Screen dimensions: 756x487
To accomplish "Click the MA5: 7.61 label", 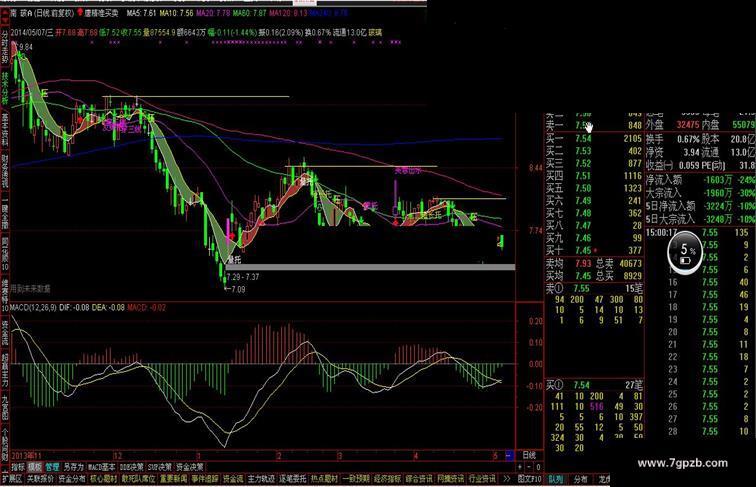I will coord(141,13).
